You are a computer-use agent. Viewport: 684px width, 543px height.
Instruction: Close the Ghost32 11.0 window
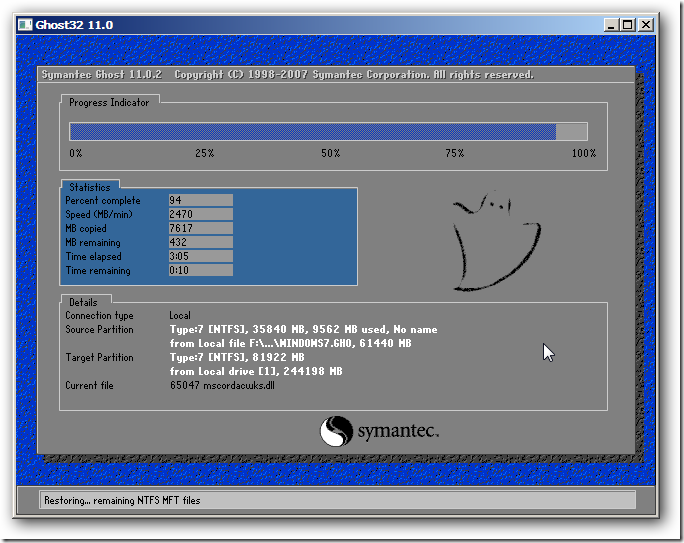point(645,25)
